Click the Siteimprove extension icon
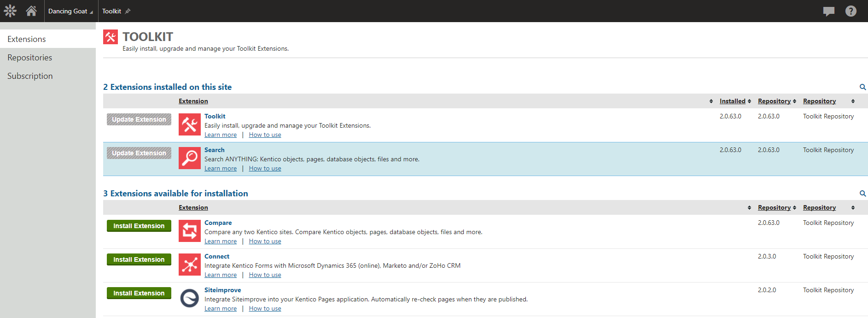 pyautogui.click(x=190, y=298)
